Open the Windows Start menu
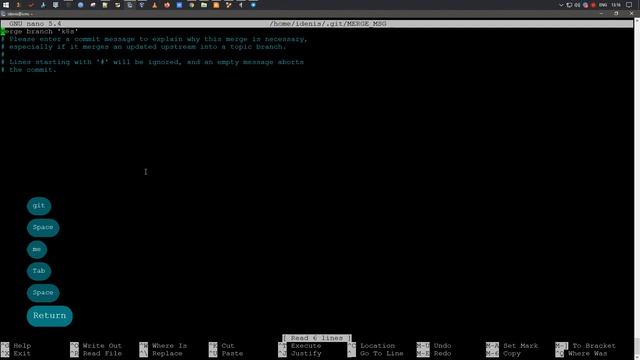This screenshot has width=640, height=360. 6,5
